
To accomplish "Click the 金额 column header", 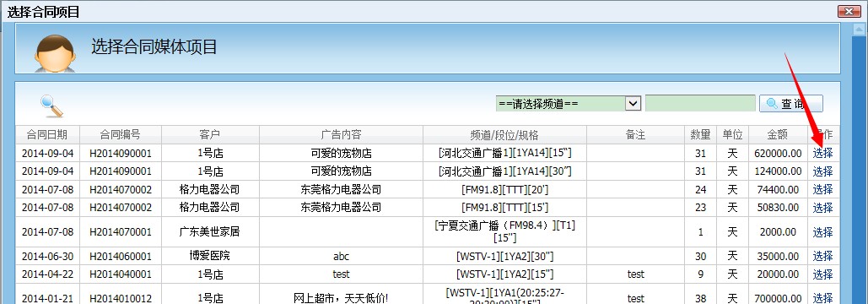I will click(x=777, y=134).
